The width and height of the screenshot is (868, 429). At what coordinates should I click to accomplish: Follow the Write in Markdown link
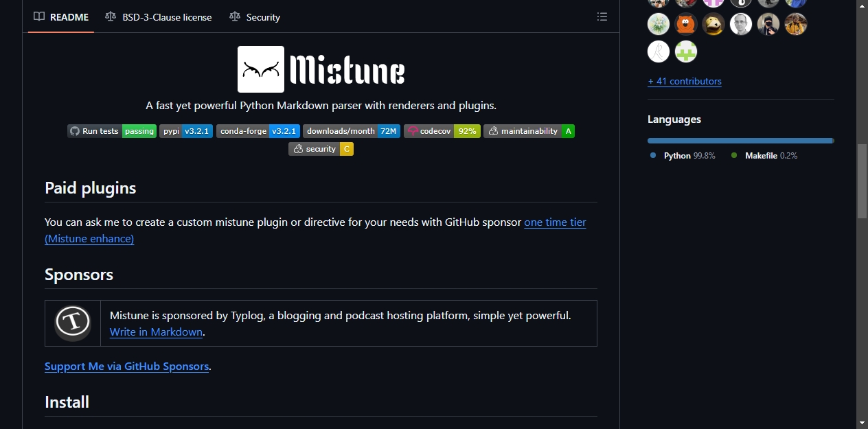(156, 332)
